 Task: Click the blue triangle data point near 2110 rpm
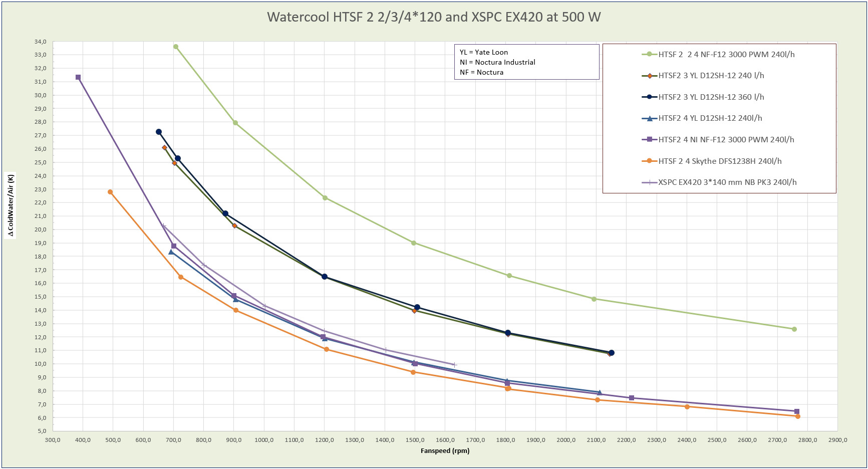pos(600,392)
